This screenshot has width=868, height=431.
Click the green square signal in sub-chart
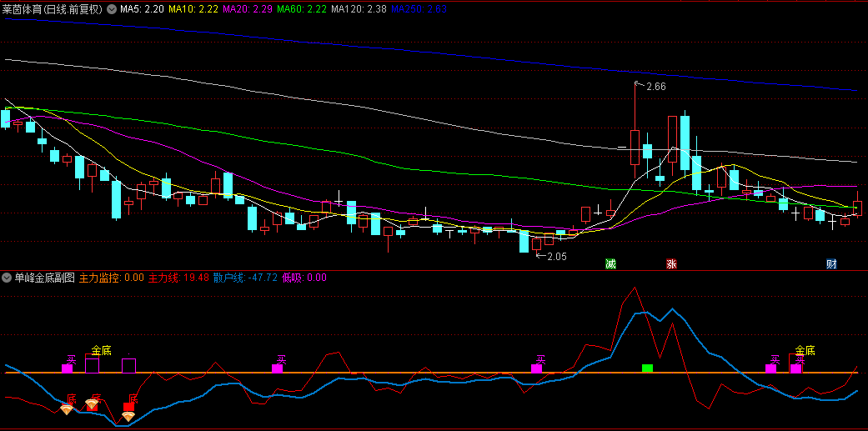click(x=647, y=368)
